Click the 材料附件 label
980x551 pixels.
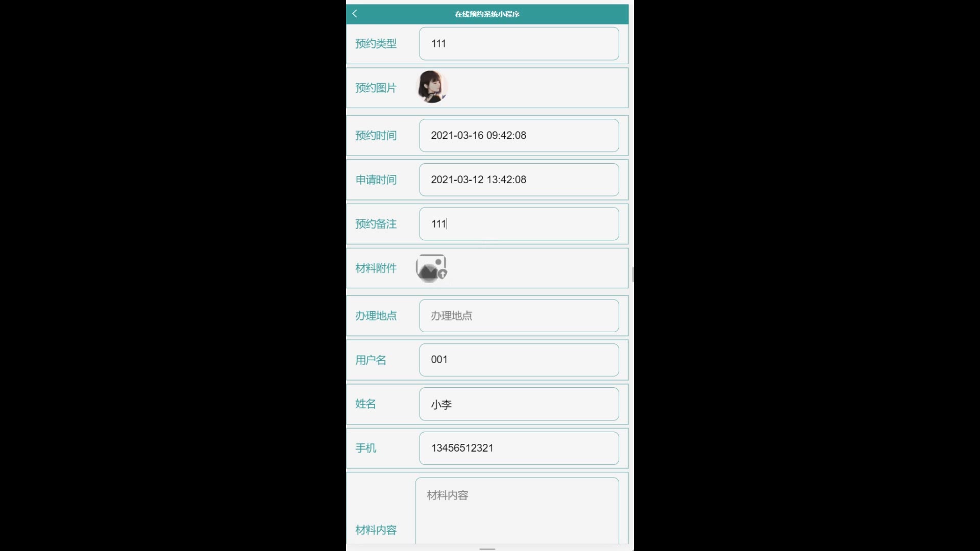coord(376,268)
